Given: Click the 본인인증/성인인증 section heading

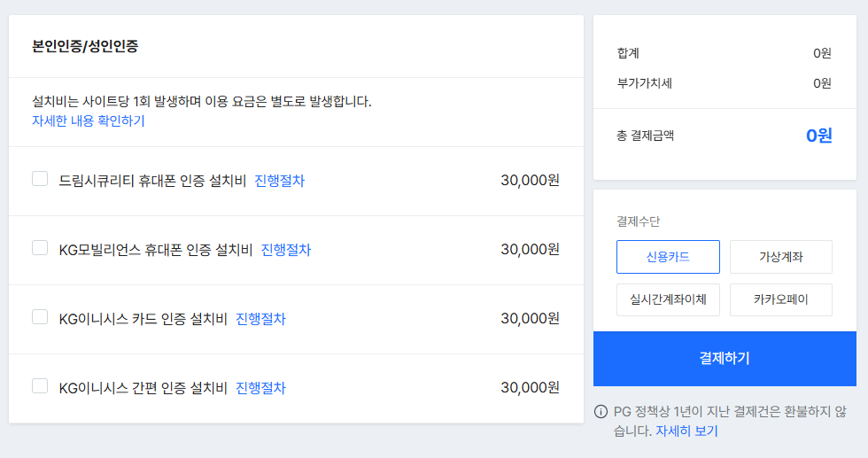Looking at the screenshot, I should 85,47.
